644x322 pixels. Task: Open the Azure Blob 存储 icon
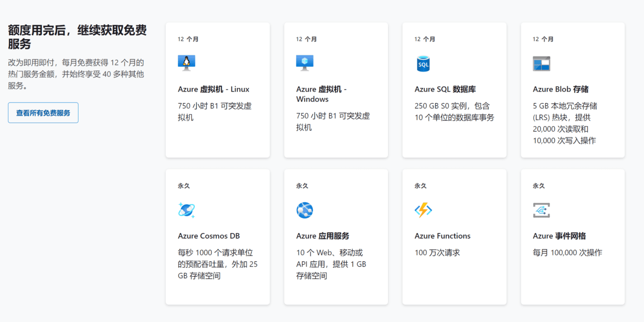[x=541, y=63]
